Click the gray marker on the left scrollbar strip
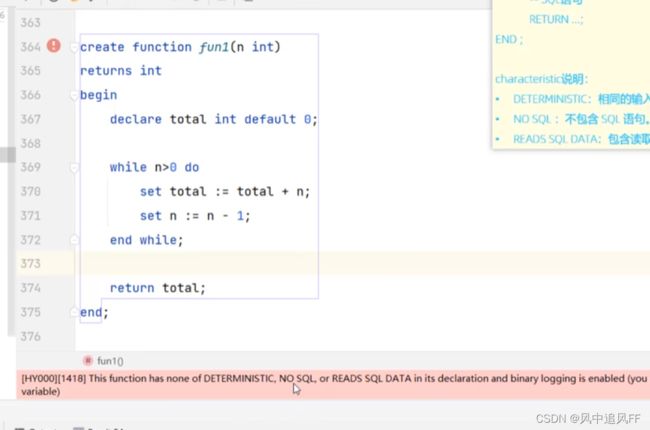The height and width of the screenshot is (430, 650). coord(7,155)
